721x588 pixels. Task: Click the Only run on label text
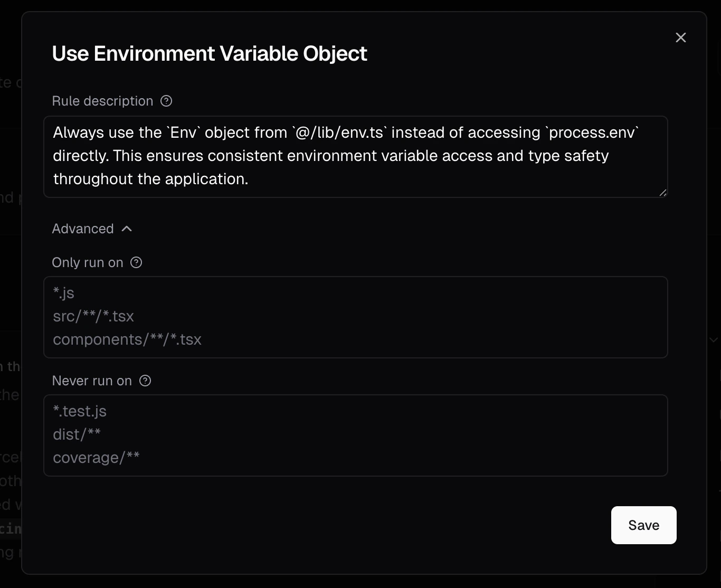click(x=88, y=262)
